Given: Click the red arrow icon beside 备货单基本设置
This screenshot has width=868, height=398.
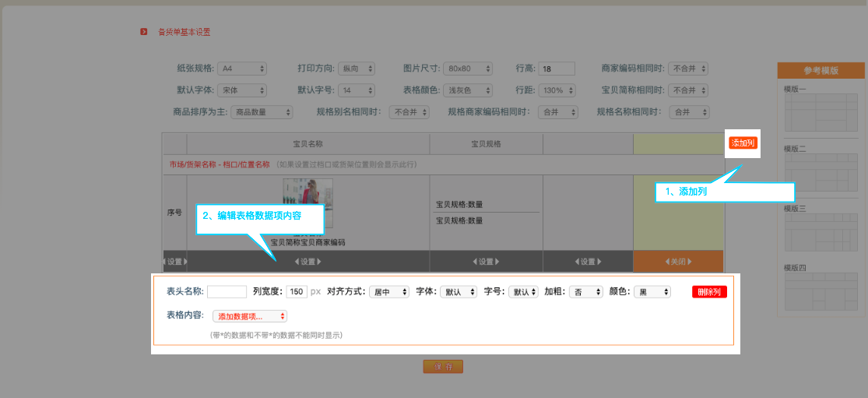Looking at the screenshot, I should coord(143,32).
